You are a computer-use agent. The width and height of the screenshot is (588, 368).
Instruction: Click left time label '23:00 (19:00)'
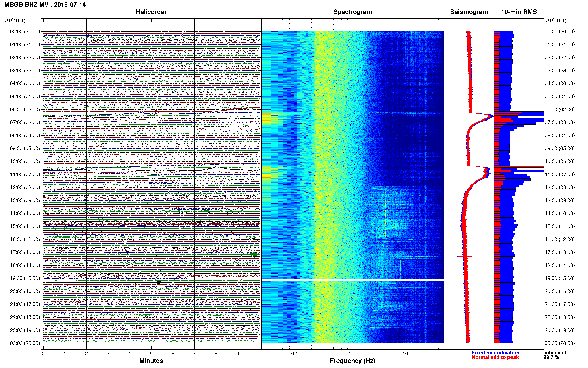tap(25, 330)
